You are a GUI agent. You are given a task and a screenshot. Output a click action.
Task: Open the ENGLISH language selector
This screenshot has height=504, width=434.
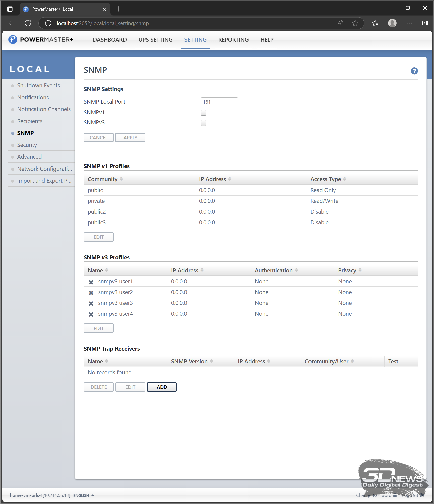pos(84,495)
